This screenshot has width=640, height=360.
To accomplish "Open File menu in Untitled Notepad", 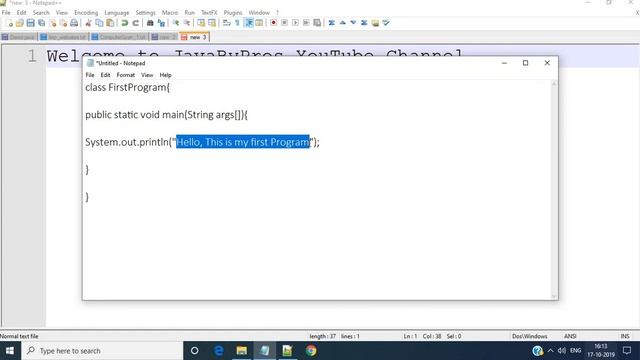I will tap(90, 75).
